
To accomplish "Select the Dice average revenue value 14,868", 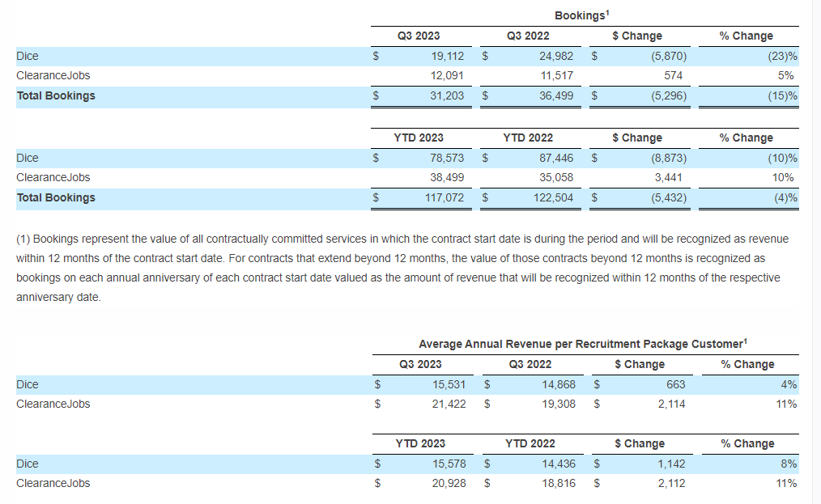I will tap(559, 384).
